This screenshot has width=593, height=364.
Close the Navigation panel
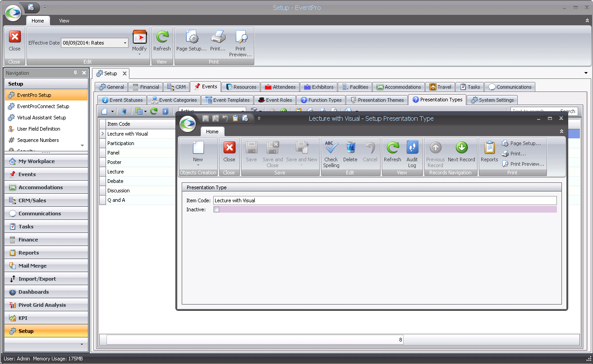84,73
